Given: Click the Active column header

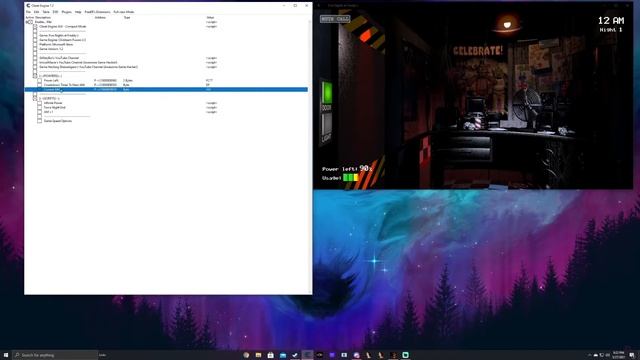Looking at the screenshot, I should click(29, 18).
